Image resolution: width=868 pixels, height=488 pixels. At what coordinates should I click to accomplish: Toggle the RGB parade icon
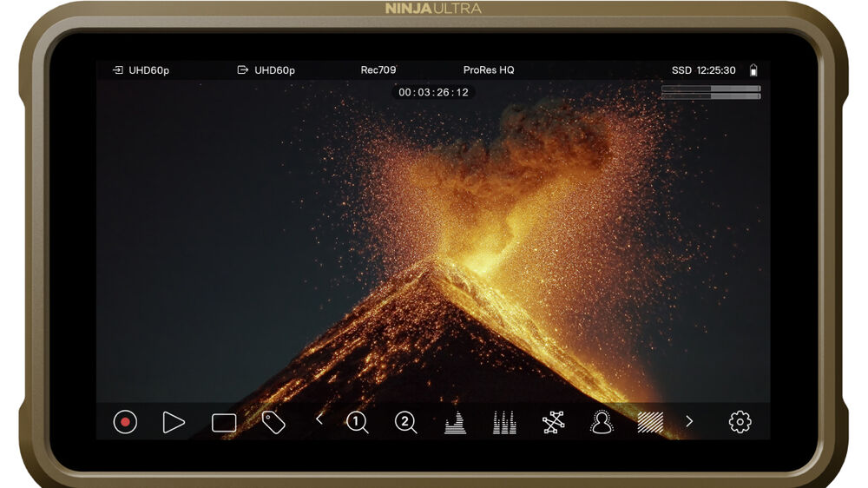click(504, 423)
